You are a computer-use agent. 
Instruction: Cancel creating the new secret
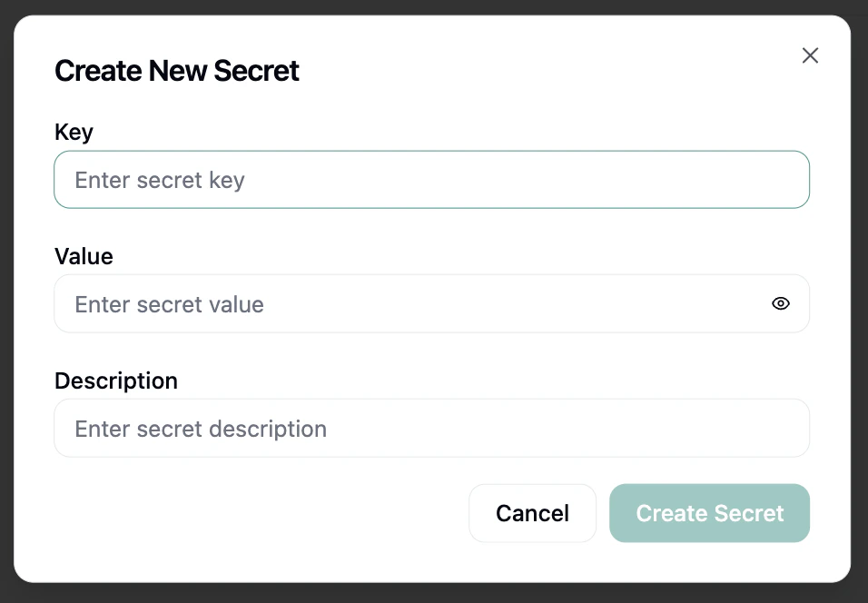click(532, 513)
